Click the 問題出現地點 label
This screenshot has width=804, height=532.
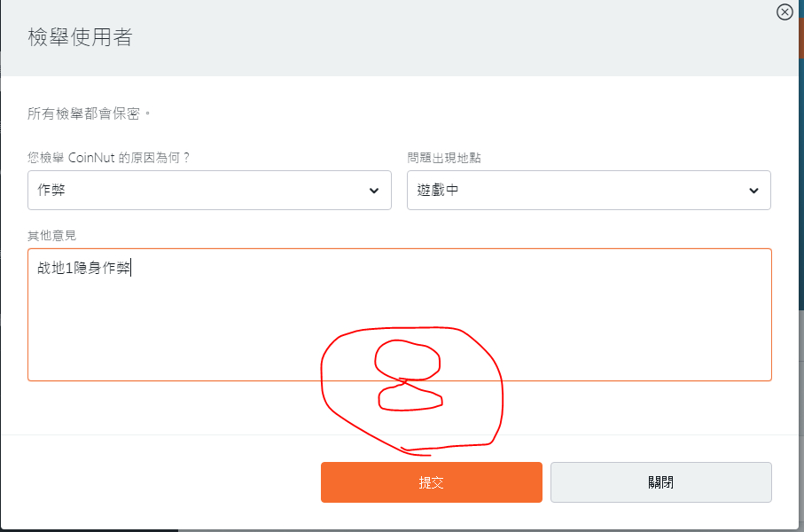tap(444, 158)
